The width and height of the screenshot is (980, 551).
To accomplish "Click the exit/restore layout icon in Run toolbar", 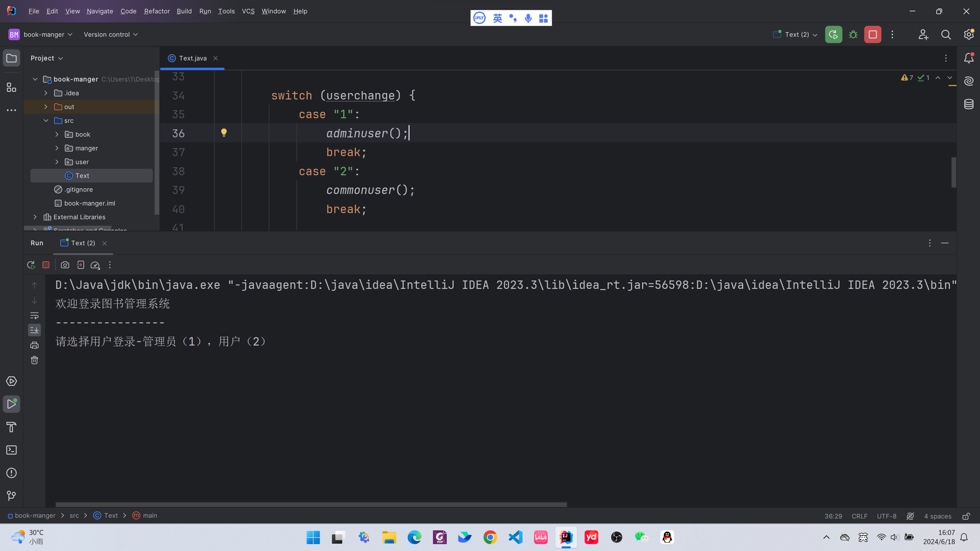I will [80, 265].
